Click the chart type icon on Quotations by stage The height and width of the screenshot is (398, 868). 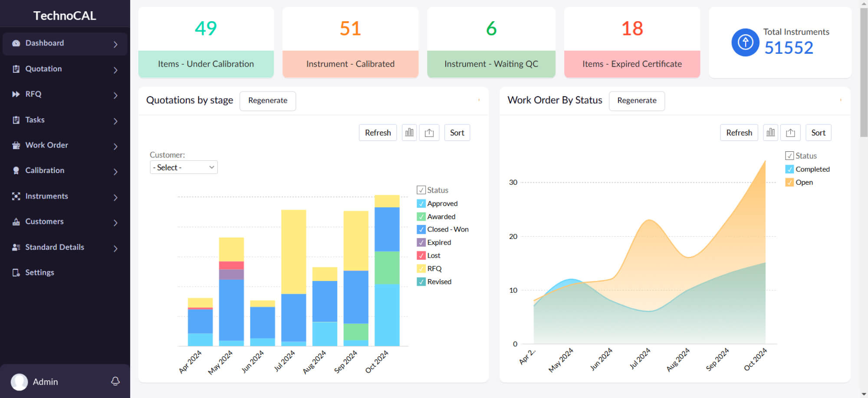click(409, 132)
